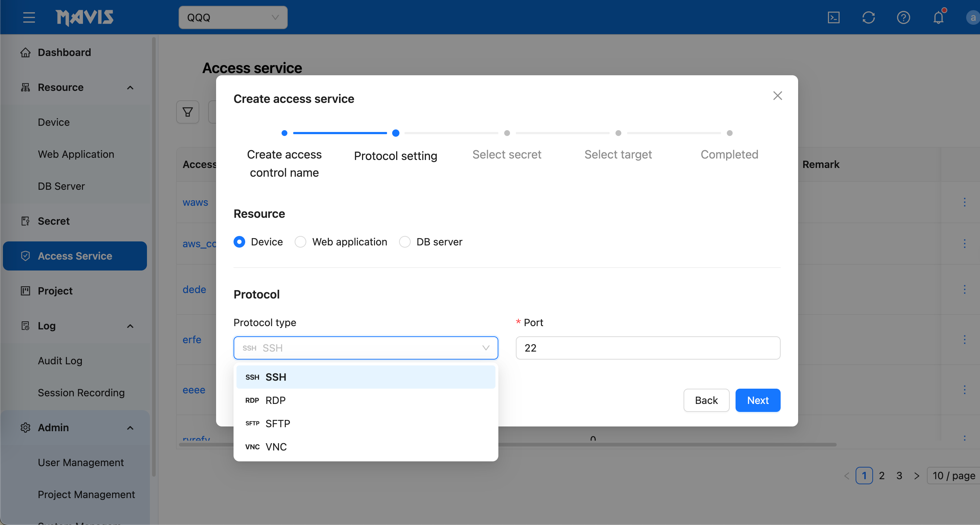Select the Device resource radio button

pyautogui.click(x=239, y=242)
